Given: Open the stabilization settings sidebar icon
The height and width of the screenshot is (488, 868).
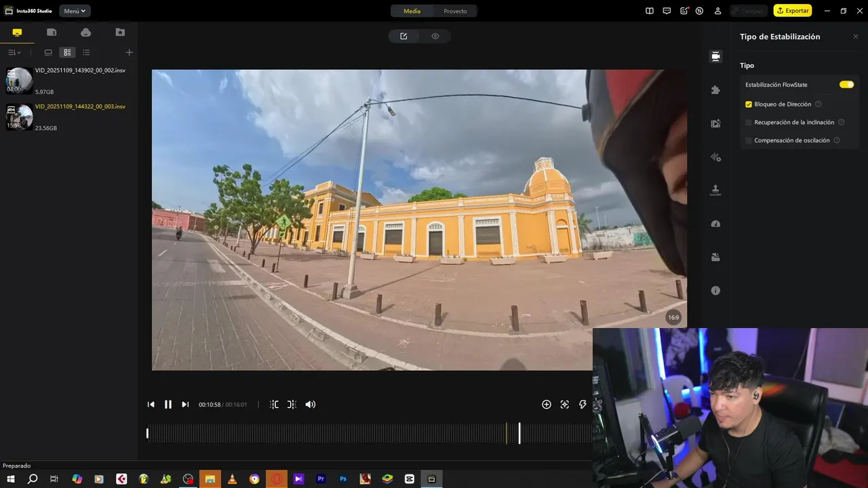Looking at the screenshot, I should pyautogui.click(x=715, y=56).
